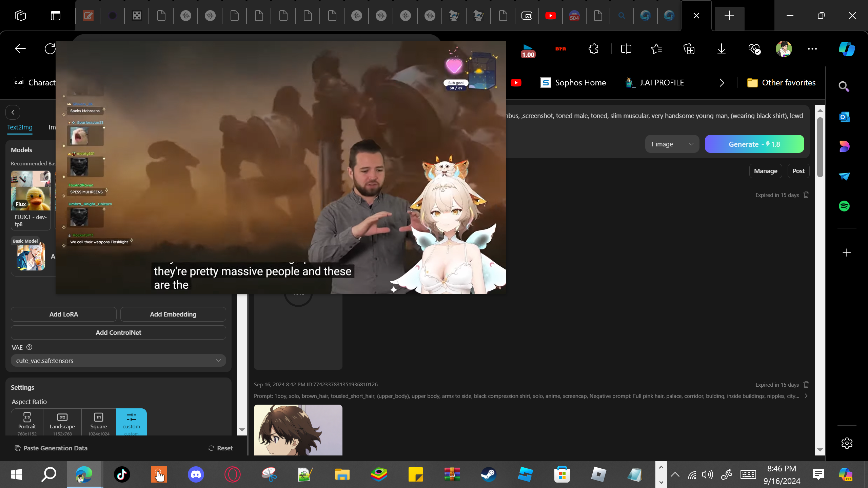Select custom aspect ratio

tap(131, 422)
